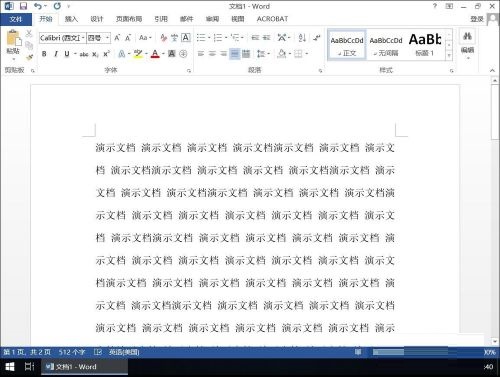Switch to the 设计 Design tab
The width and height of the screenshot is (500, 377).
click(97, 19)
